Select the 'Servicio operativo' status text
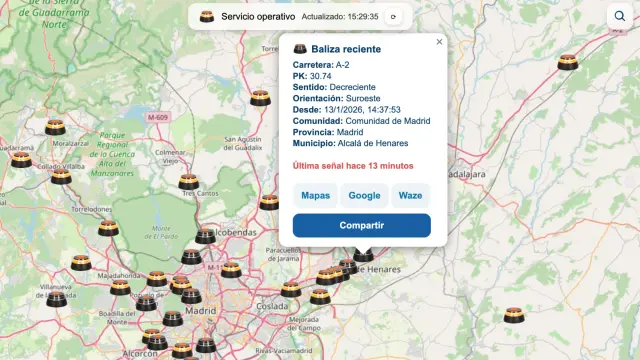640x360 pixels. (258, 17)
